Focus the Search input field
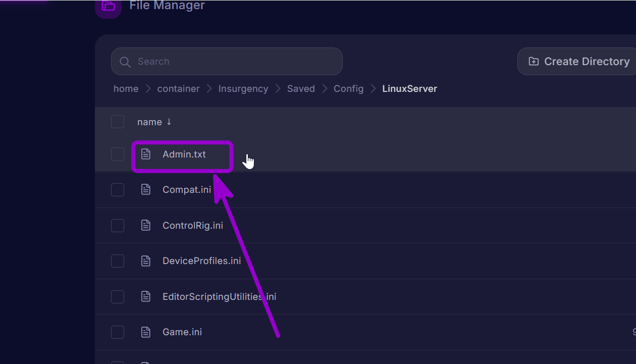The height and width of the screenshot is (364, 636). 227,62
